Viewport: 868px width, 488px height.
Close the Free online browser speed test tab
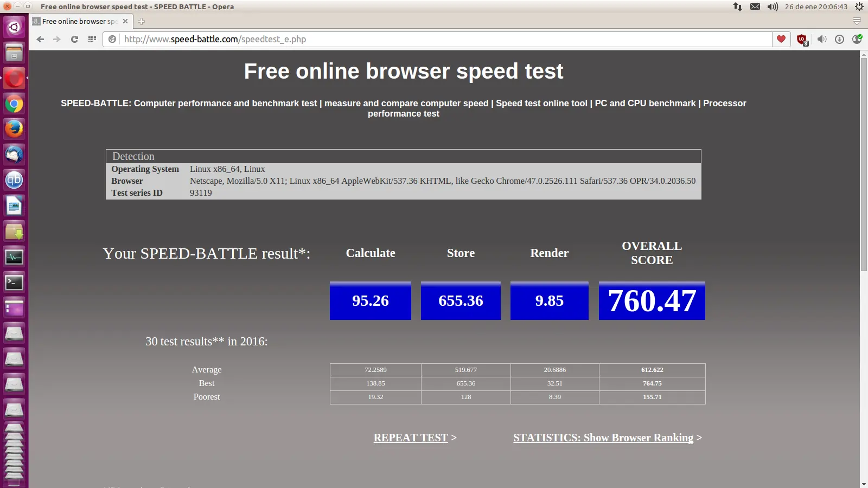(125, 21)
